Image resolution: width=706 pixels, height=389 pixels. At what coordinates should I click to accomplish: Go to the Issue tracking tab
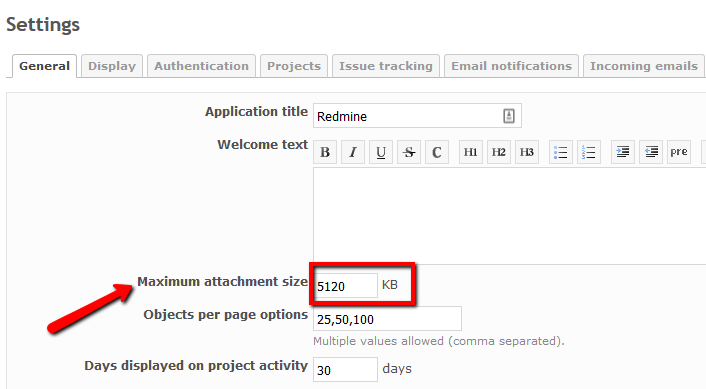tap(386, 66)
